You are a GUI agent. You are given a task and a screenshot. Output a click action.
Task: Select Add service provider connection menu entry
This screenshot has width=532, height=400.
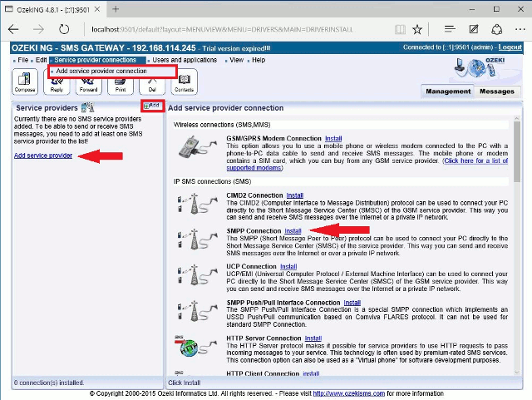[101, 71]
